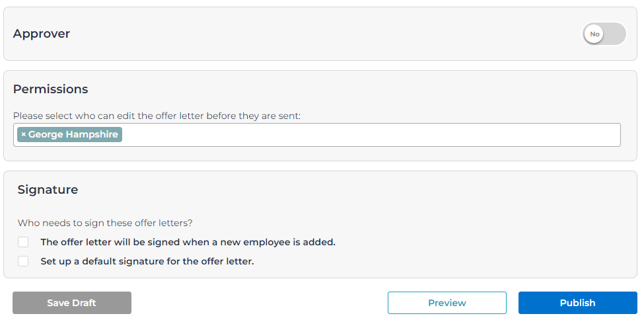The height and width of the screenshot is (320, 644).
Task: Click 'Set up a default signature' label text
Action: coord(147,261)
